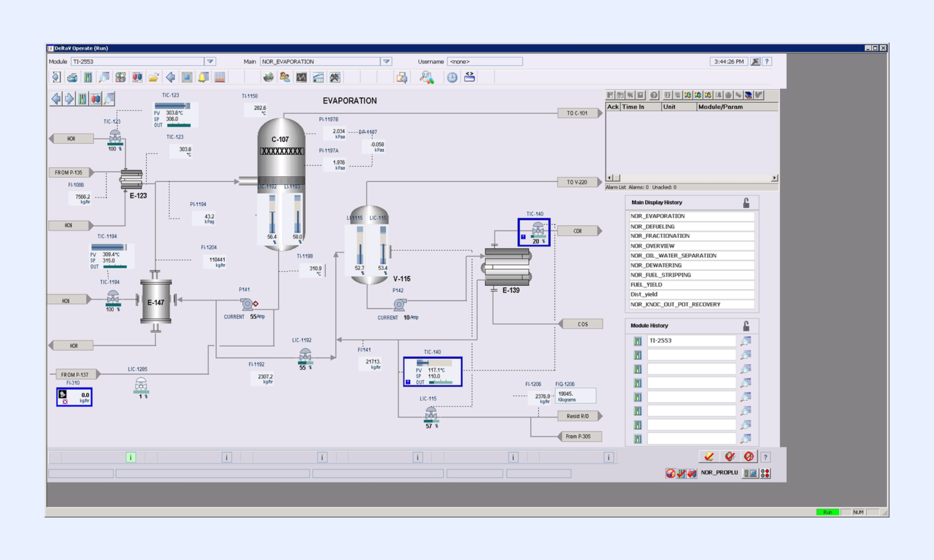Click the magnifier search icon in the main toolbar
The image size is (934, 560).
[426, 77]
